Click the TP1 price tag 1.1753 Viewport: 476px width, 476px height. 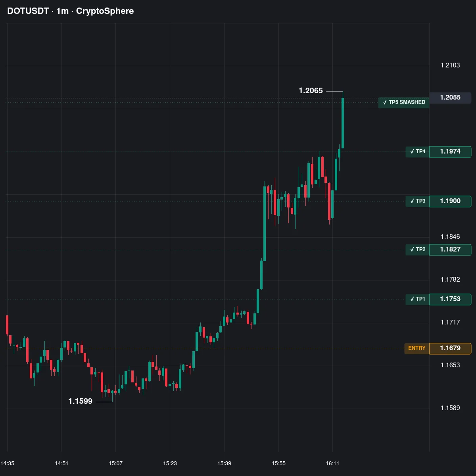point(450,299)
